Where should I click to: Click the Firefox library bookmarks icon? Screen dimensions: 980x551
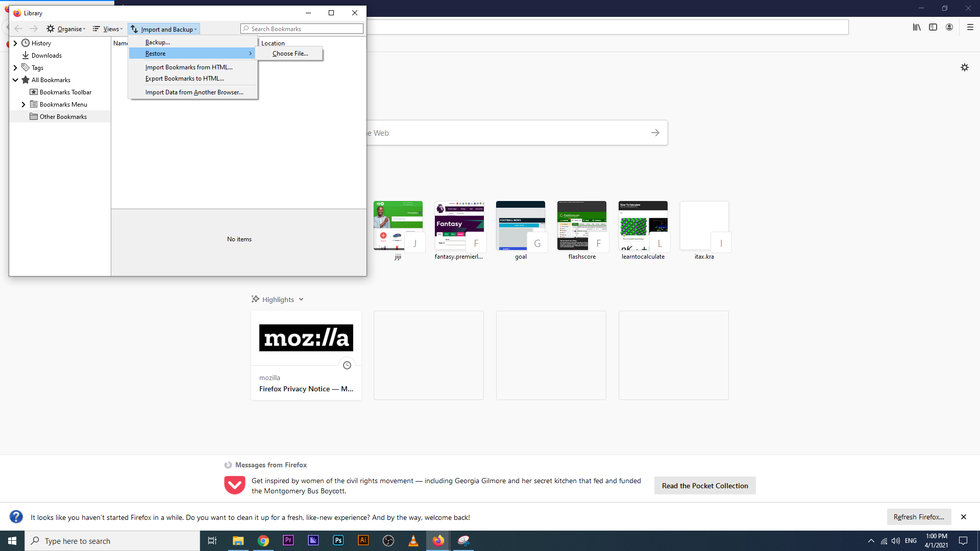917,28
